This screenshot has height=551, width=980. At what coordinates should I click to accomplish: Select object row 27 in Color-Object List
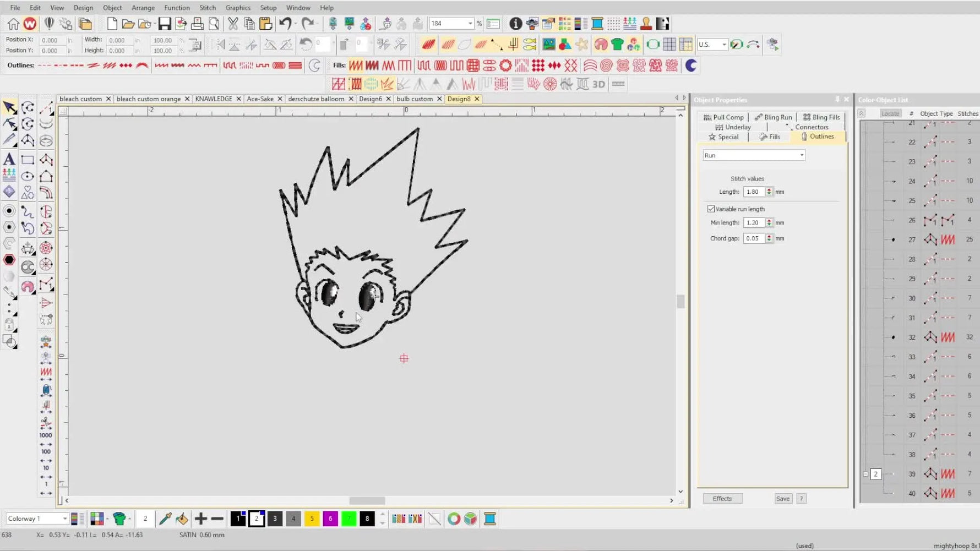pos(918,239)
